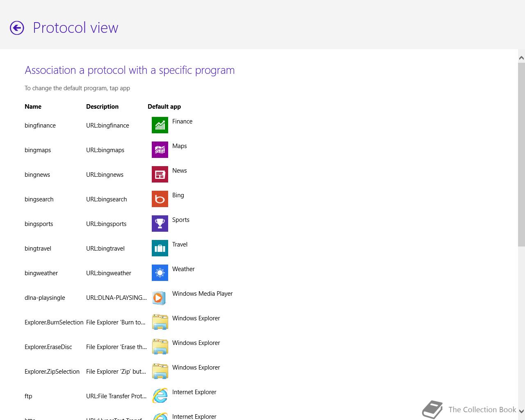Click File Explorer 'Erase th...' description
The height and width of the screenshot is (420, 525).
(116, 347)
